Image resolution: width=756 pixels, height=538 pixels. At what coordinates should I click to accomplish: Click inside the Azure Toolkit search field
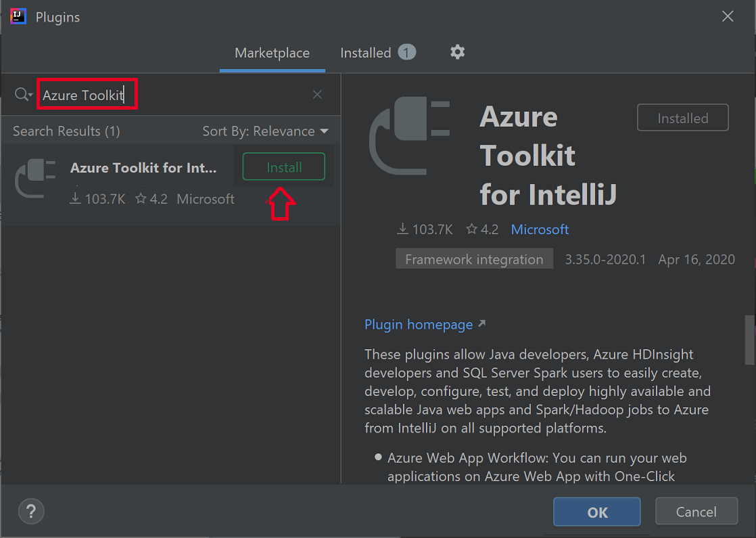pos(87,94)
